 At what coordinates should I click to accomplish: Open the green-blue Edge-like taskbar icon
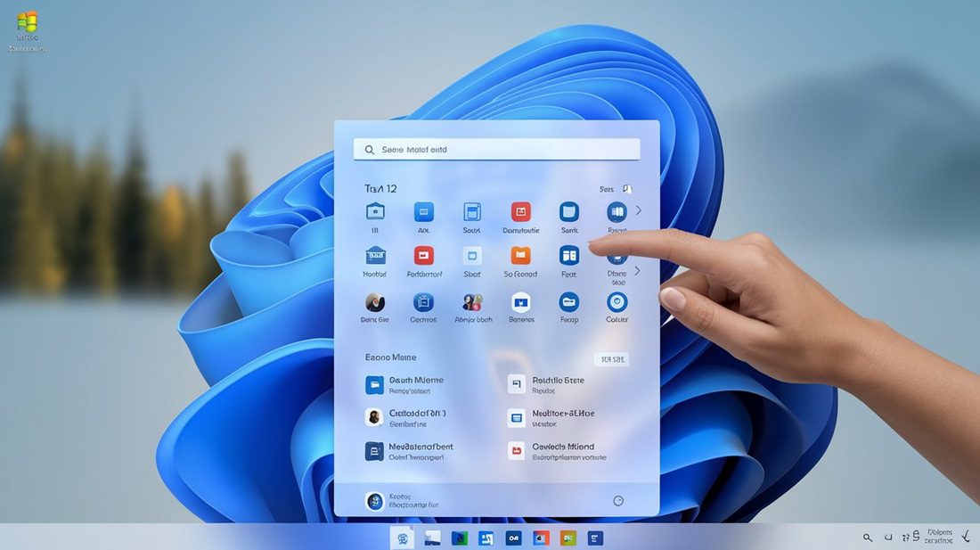point(460,538)
